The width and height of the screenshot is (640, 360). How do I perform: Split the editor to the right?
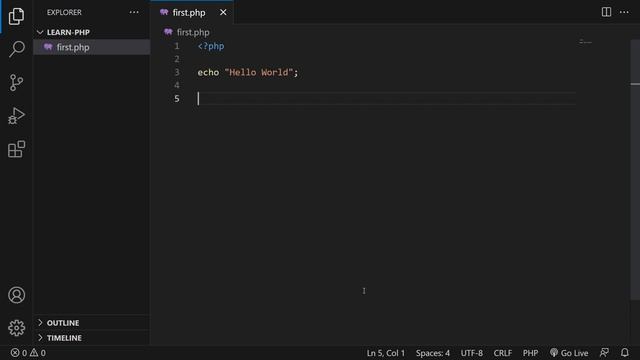(606, 12)
